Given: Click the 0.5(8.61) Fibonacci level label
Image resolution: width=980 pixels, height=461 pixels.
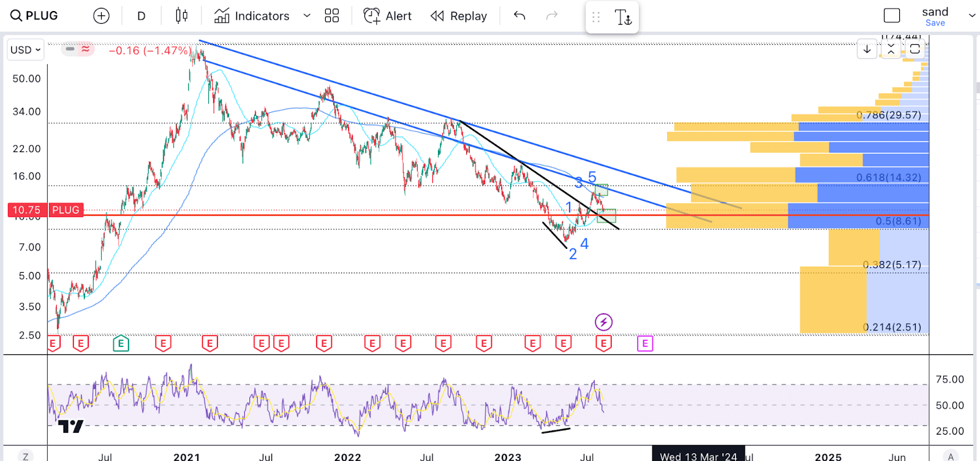Looking at the screenshot, I should (899, 221).
